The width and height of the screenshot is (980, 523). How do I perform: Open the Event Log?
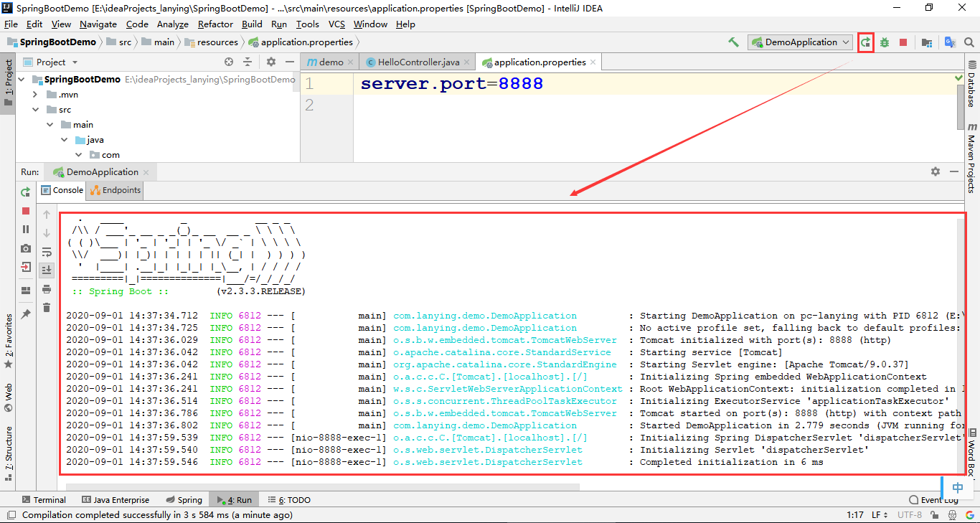point(933,500)
